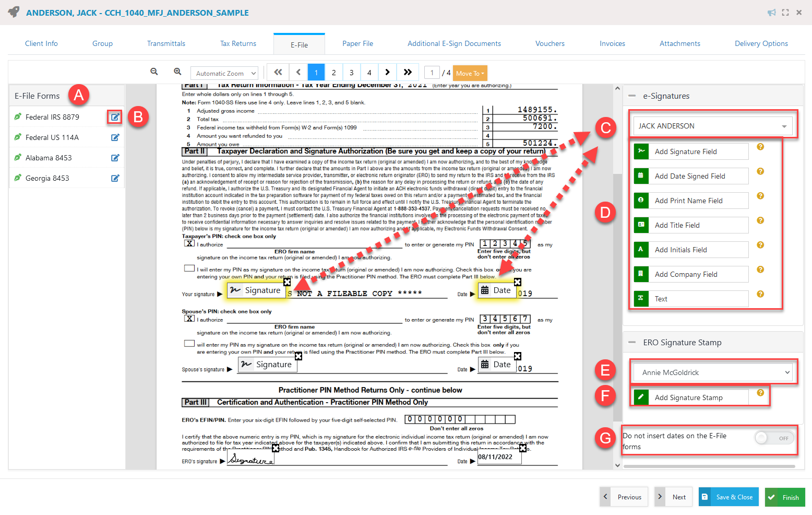Switch to the Vouchers tab
This screenshot has height=515, width=812.
(x=550, y=43)
